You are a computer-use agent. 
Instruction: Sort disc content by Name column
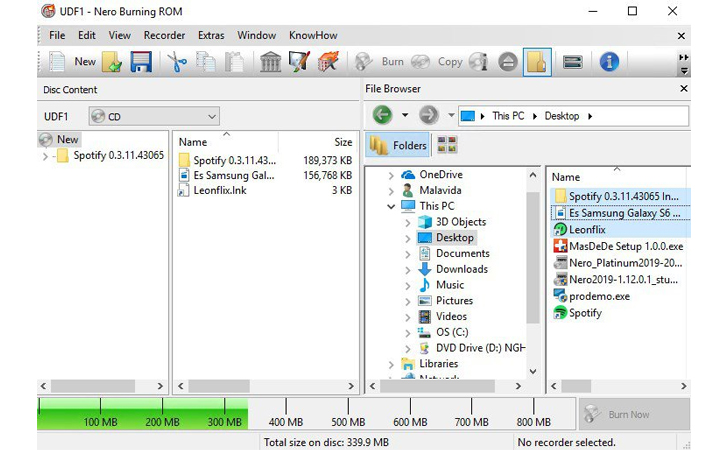(193, 142)
